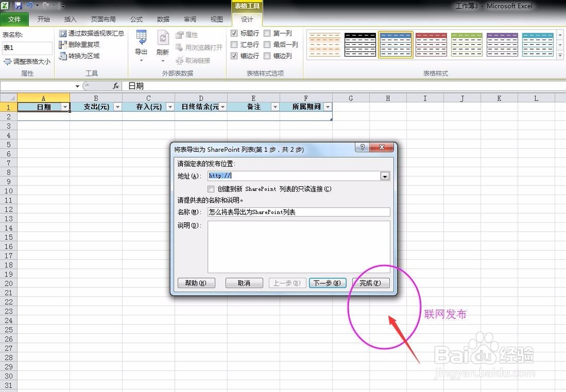Click the 完成(F) finish button
Image resolution: width=566 pixels, height=392 pixels.
pos(371,283)
